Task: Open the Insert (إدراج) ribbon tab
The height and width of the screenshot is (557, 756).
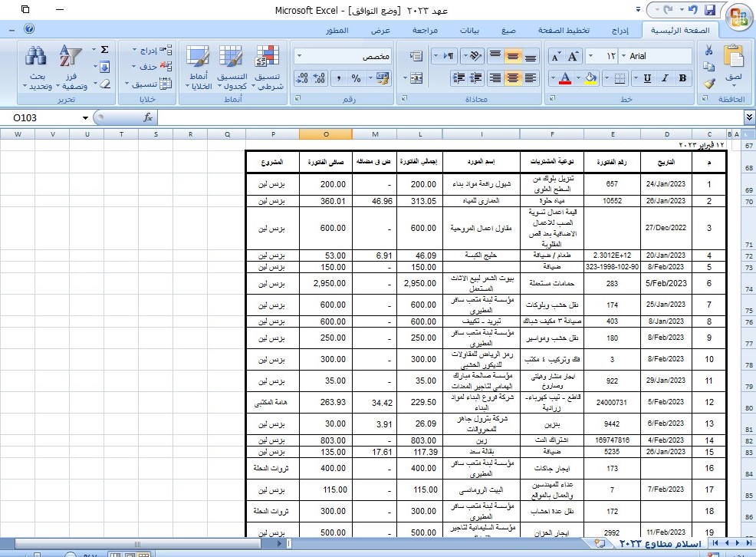Action: [620, 31]
